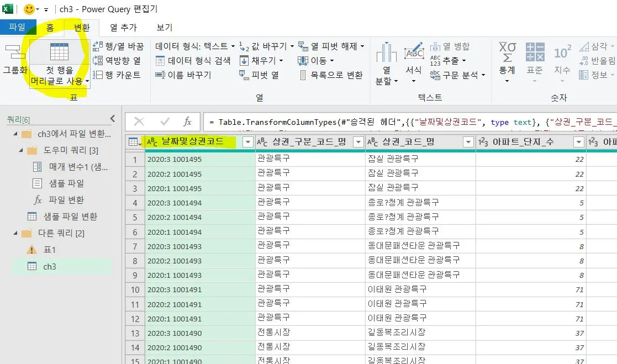Open the Data Type (데이터 형식: 텍스트) dropdown
Screen dimensions: 617x364
[x=195, y=46]
